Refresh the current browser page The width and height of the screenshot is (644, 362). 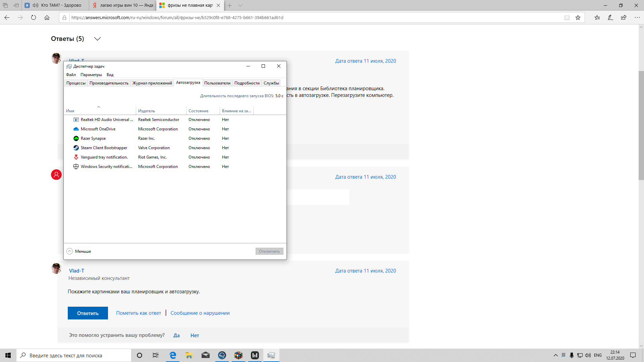coord(34,18)
